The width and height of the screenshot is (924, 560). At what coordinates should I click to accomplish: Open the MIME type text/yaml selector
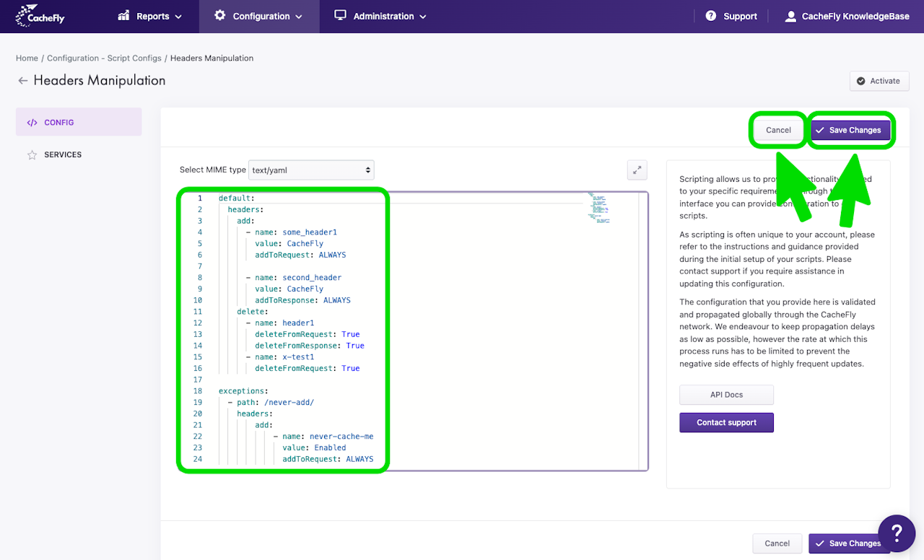click(311, 170)
